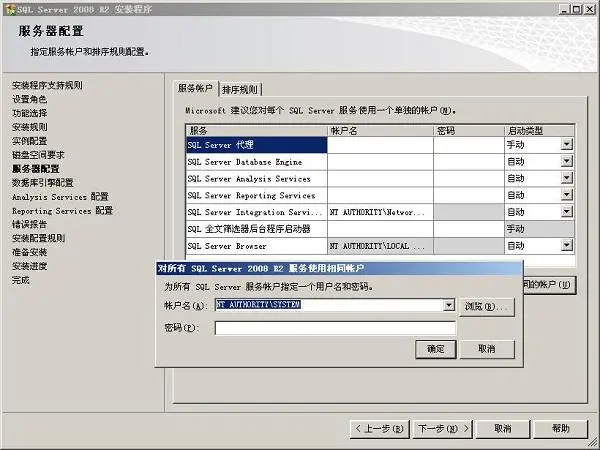Confirm with the 确定 button
Viewport: 600px width, 450px height.
pyautogui.click(x=436, y=349)
